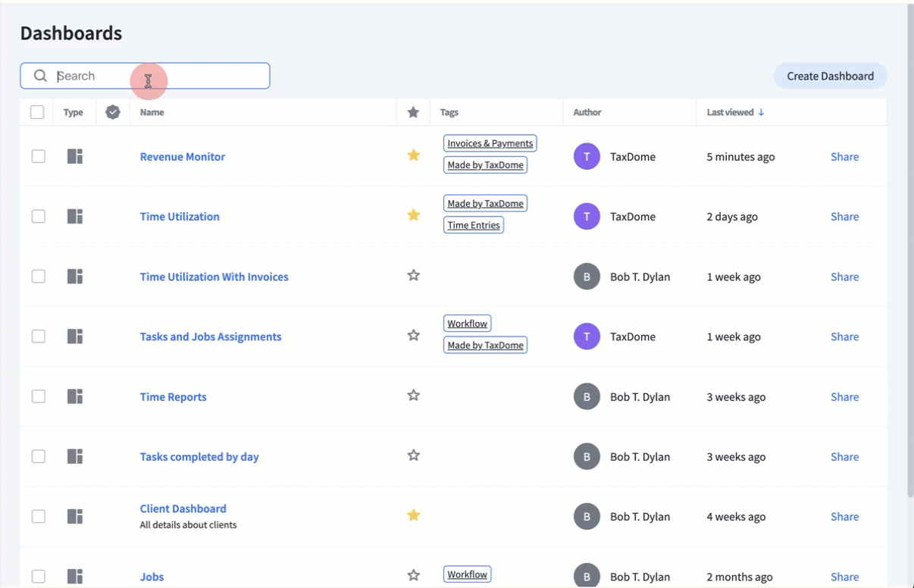Click the star column header icon
Viewport: 914px width, 588px height.
point(413,112)
